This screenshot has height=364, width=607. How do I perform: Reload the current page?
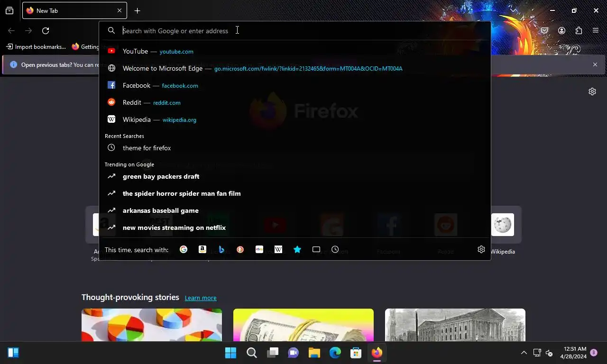pyautogui.click(x=46, y=31)
